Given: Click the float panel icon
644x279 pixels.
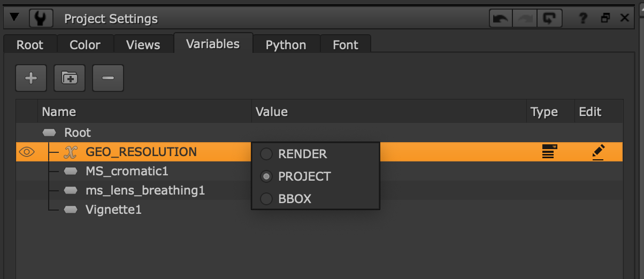Looking at the screenshot, I should pos(605,19).
